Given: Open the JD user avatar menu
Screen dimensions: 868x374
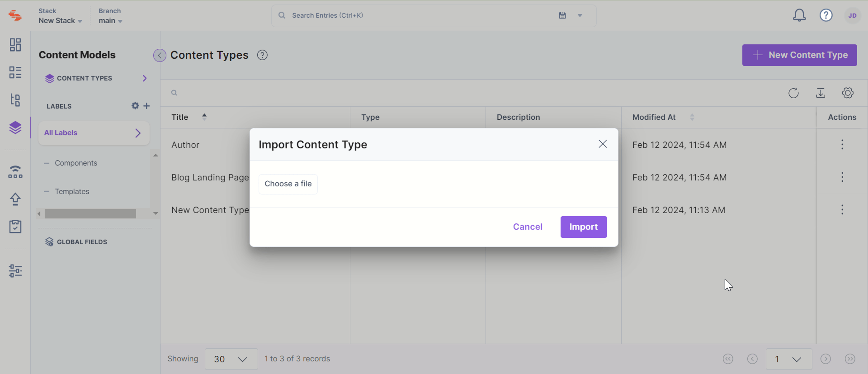Looking at the screenshot, I should [x=852, y=16].
